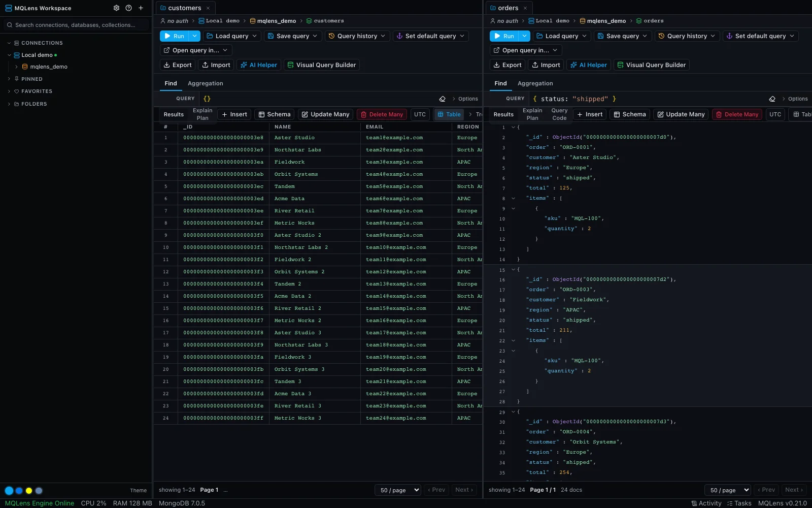Clear the orders query with eraser icon
Image resolution: width=812 pixels, height=508 pixels.
[x=772, y=99]
